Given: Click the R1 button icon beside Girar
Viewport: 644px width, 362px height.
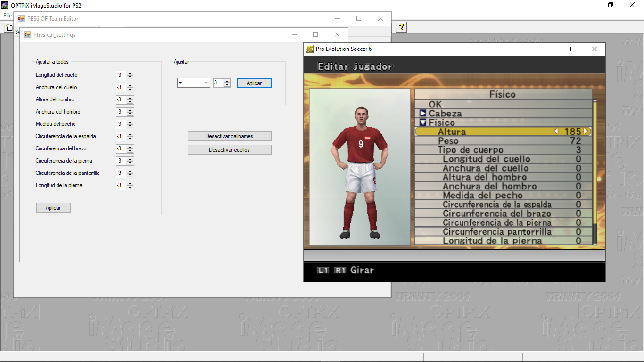Looking at the screenshot, I should tap(340, 271).
